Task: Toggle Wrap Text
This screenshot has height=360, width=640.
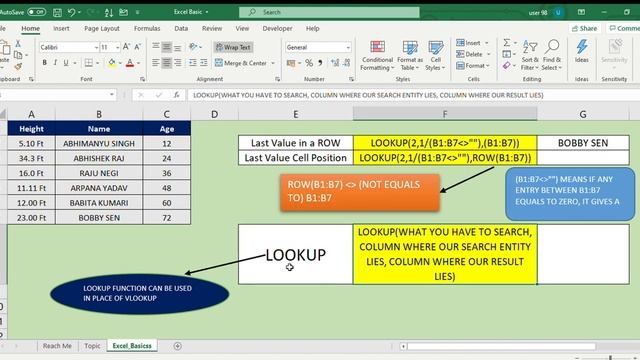Action: click(233, 47)
